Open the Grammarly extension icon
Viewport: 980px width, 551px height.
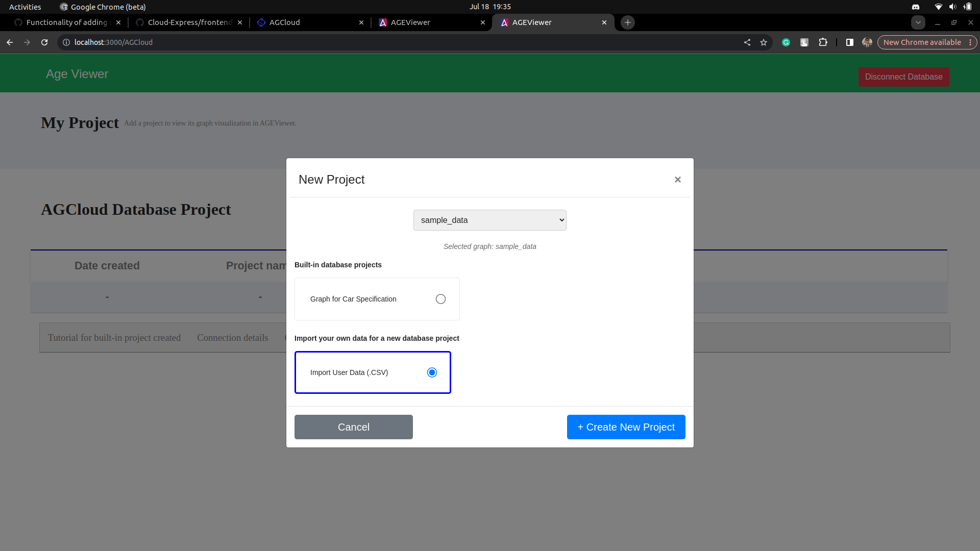click(x=786, y=42)
